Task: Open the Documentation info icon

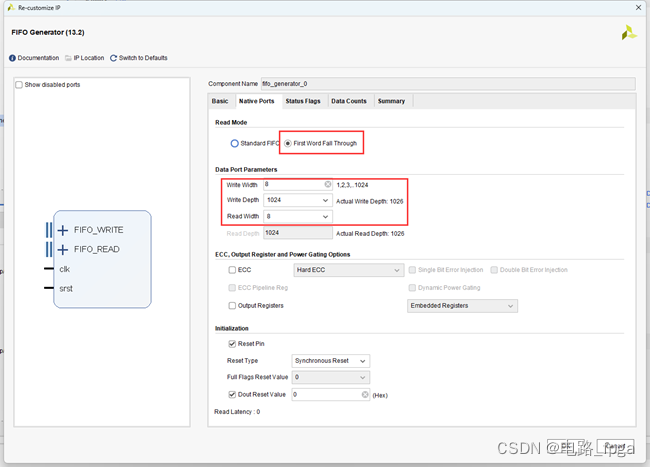Action: click(x=12, y=58)
